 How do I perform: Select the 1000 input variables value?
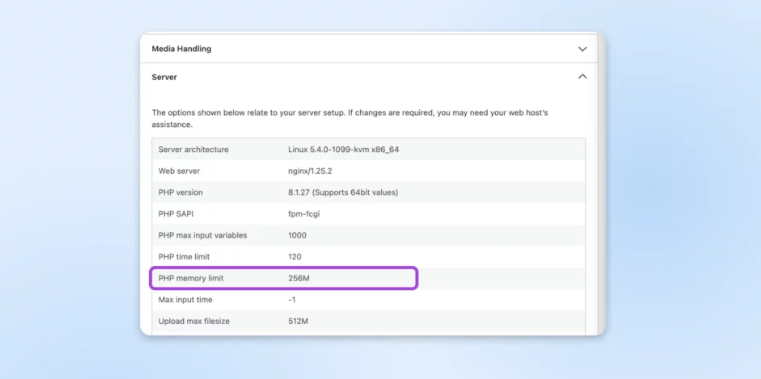[297, 235]
